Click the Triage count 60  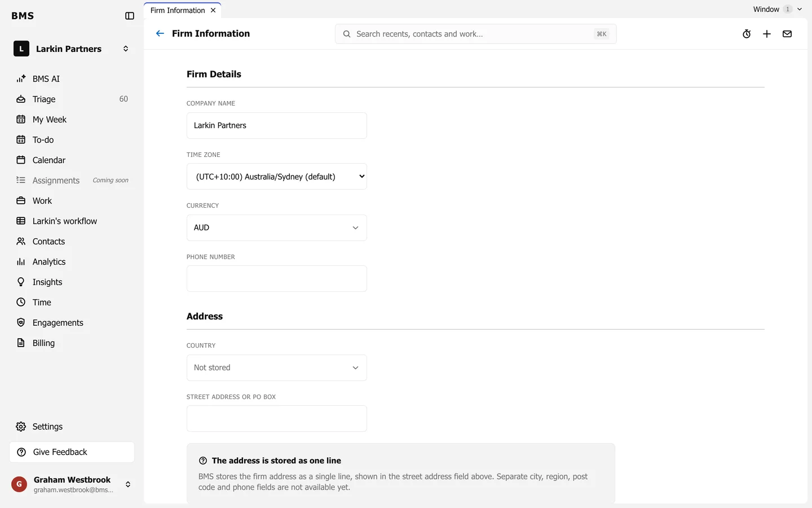[x=123, y=99]
